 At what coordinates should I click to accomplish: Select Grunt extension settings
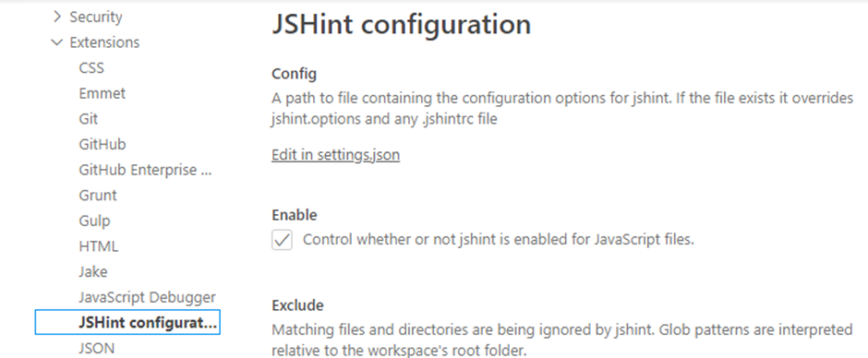pos(98,196)
